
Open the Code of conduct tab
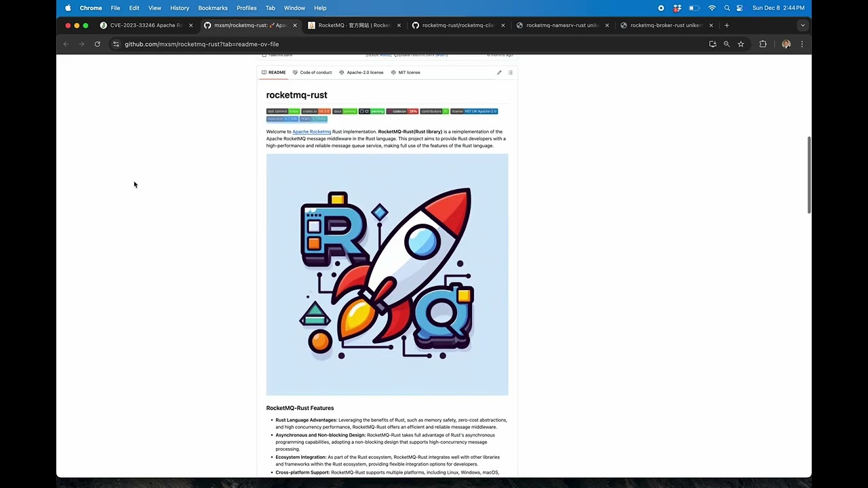point(312,73)
